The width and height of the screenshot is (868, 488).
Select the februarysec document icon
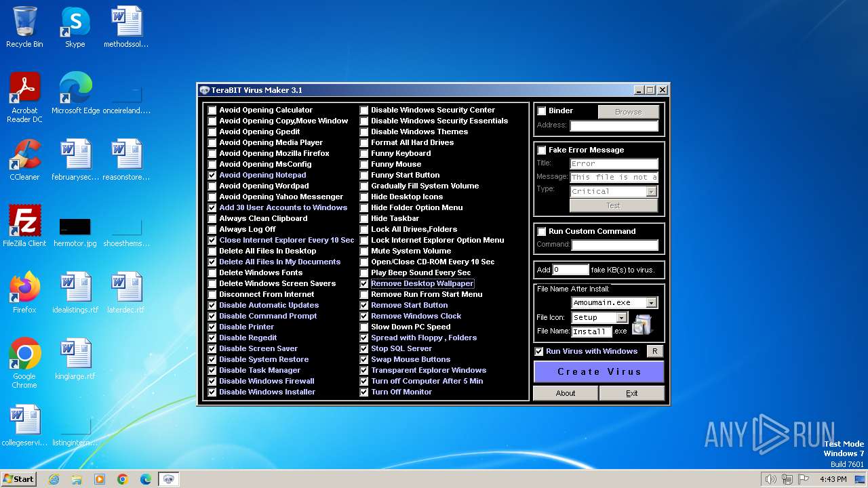(x=75, y=160)
